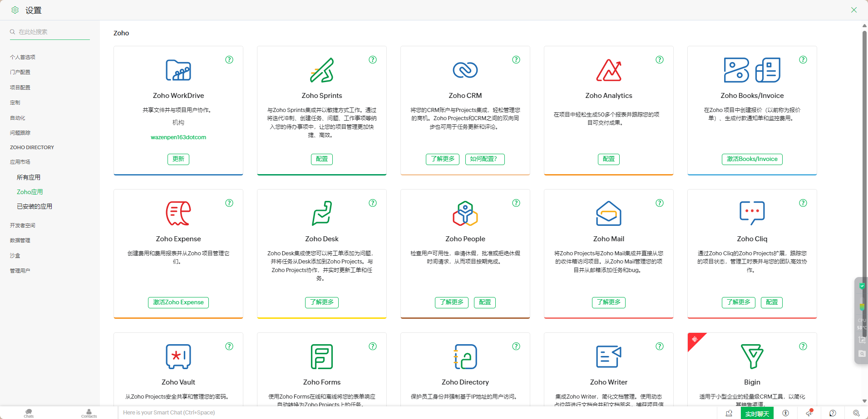Image resolution: width=868 pixels, height=419 pixels.
Task: Focus the settings search field 在此处搜索
Action: coord(50,32)
